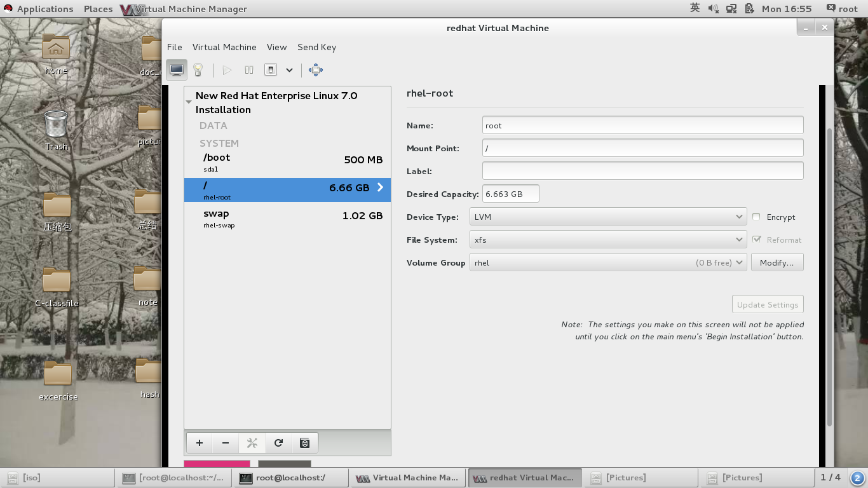The image size is (868, 488).
Task: Click the Shut down power icon
Action: click(x=271, y=70)
